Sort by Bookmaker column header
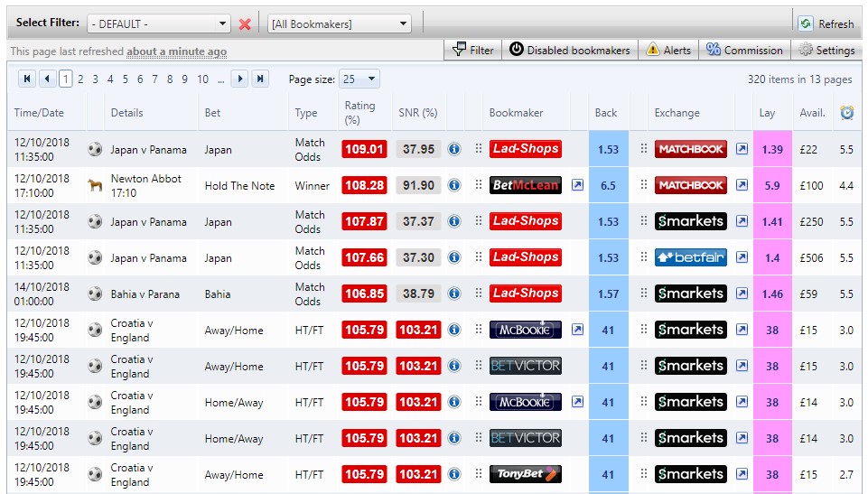The width and height of the screenshot is (868, 494). (516, 113)
